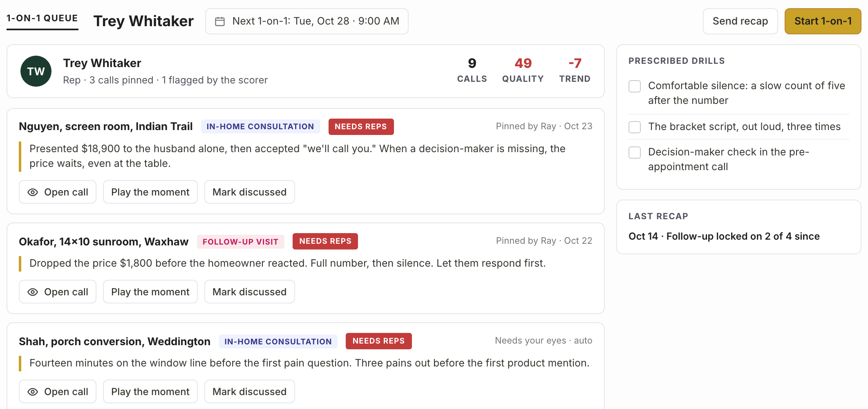Viewport: 868px width, 409px height.
Task: Send the recap
Action: pos(740,21)
